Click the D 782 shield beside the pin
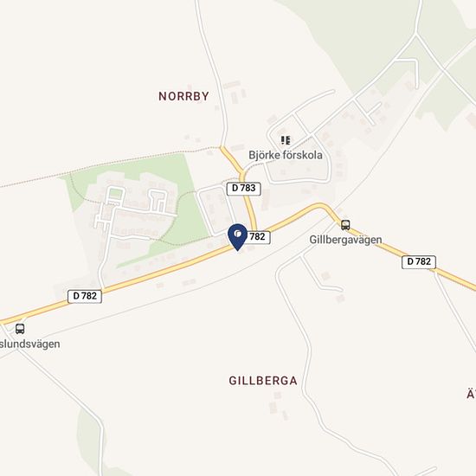 click(x=257, y=237)
